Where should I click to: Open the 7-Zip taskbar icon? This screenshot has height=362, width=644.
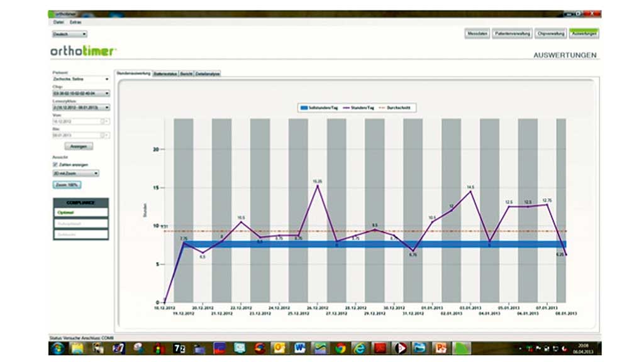pyautogui.click(x=178, y=348)
